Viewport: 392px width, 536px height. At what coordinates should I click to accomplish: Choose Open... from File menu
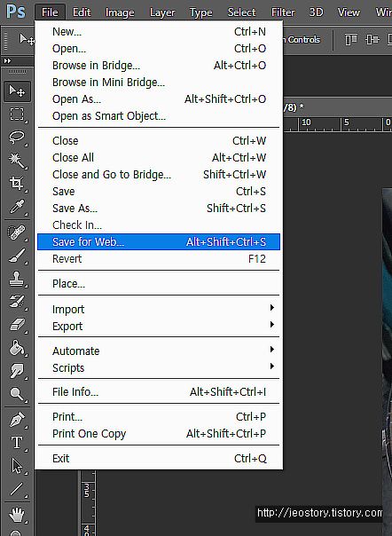pyautogui.click(x=159, y=48)
